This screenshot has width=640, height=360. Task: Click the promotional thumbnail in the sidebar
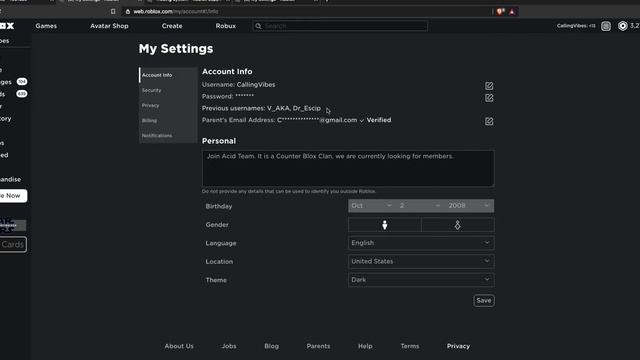pos(13,225)
